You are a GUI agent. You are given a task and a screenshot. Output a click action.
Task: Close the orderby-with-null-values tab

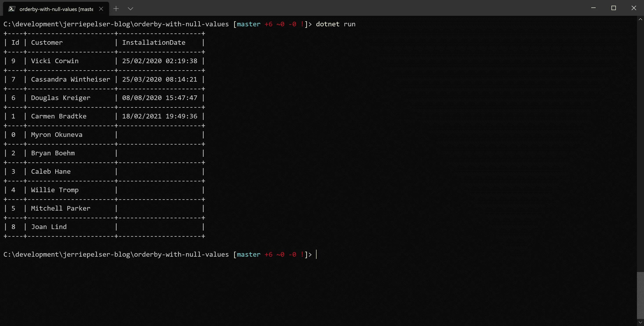click(101, 9)
